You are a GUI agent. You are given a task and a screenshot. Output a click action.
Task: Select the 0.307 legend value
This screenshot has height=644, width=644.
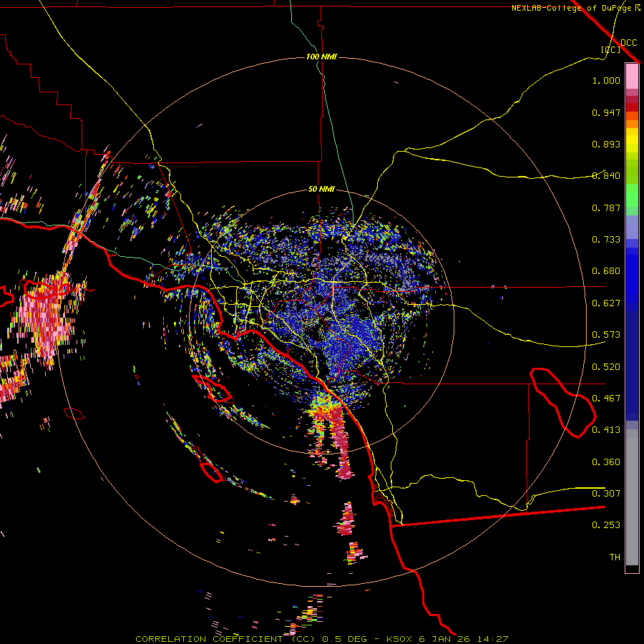pos(606,494)
